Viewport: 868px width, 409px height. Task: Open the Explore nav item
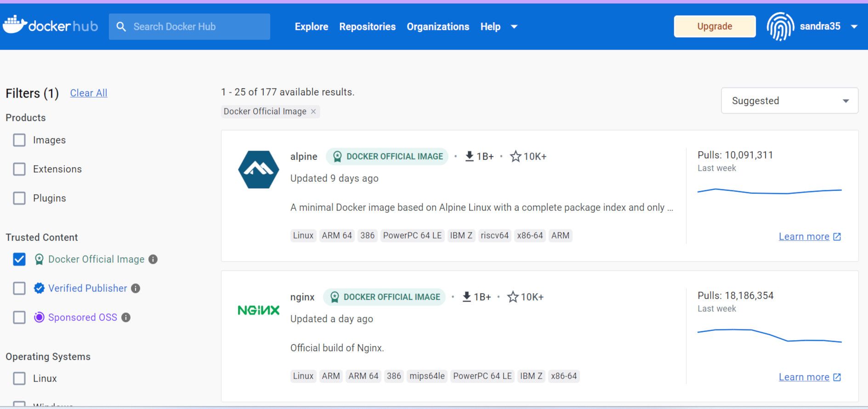tap(311, 27)
